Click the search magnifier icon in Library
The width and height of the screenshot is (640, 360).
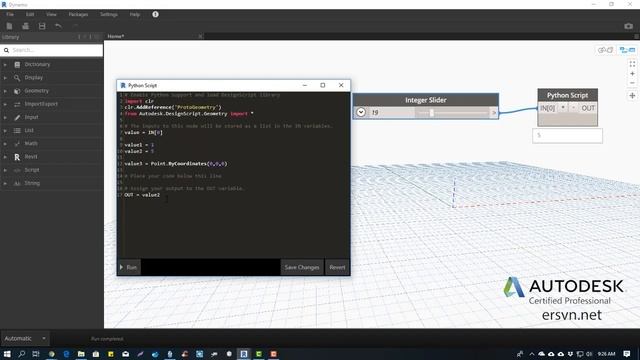point(7,50)
